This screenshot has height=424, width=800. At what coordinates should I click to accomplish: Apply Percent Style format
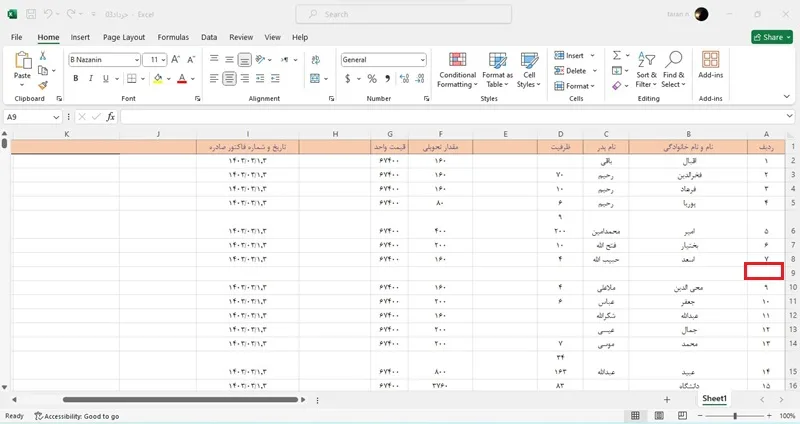click(372, 79)
